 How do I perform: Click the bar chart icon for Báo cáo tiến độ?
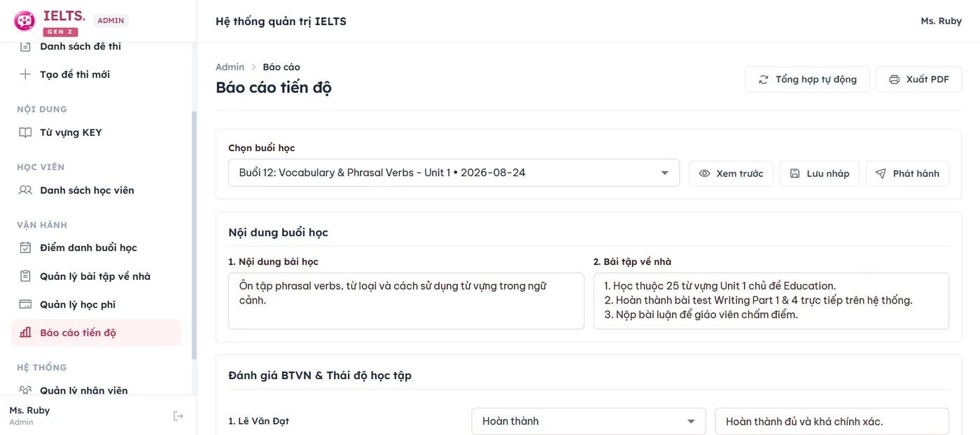[x=25, y=333]
